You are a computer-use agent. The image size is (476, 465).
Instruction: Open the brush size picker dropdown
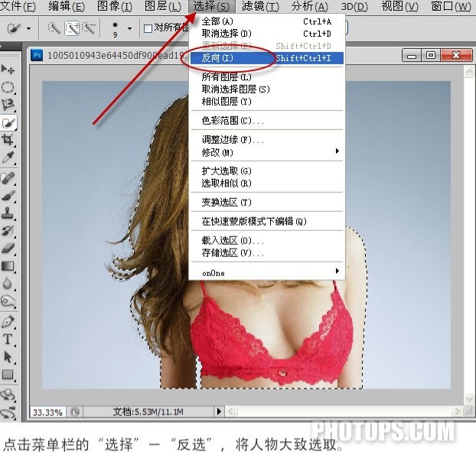point(129,29)
